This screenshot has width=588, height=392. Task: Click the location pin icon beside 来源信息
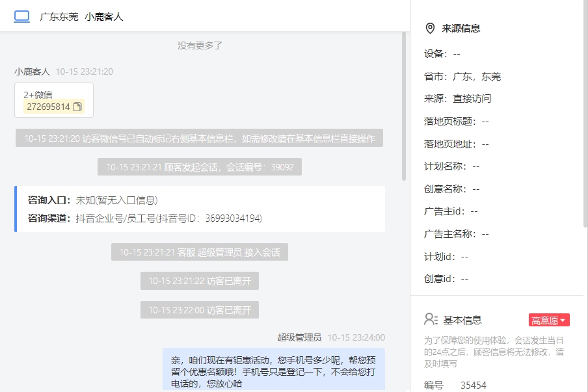430,29
